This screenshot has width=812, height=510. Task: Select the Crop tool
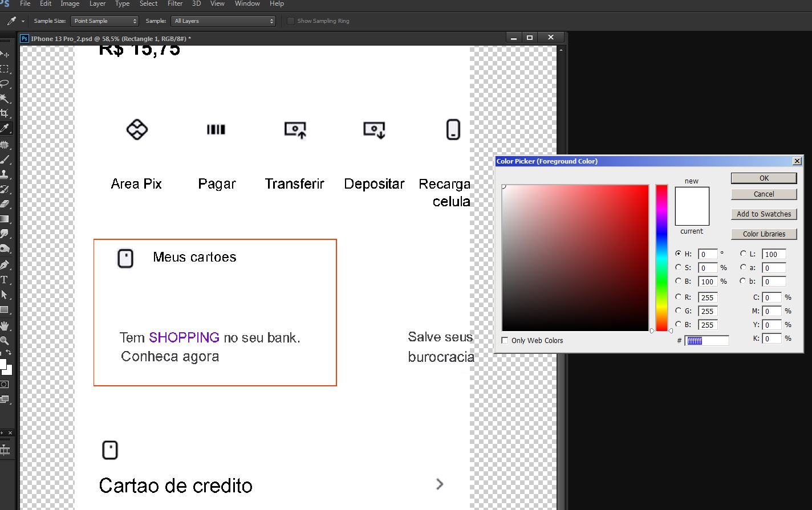point(5,113)
